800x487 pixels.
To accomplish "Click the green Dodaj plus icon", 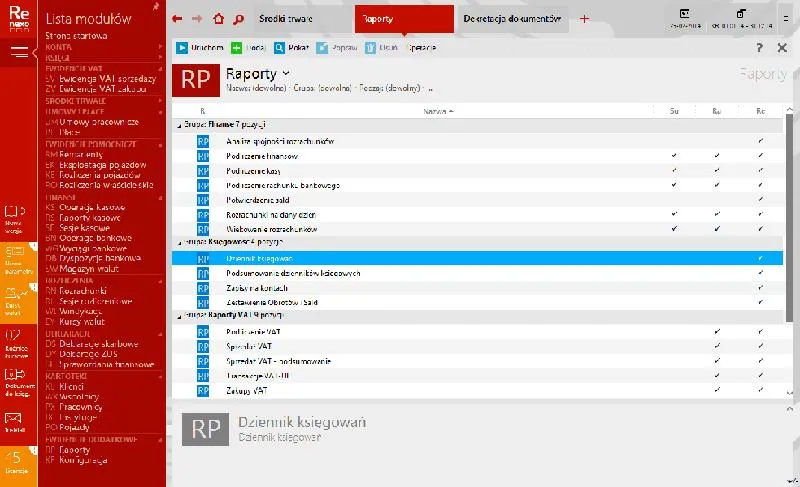I will (236, 47).
